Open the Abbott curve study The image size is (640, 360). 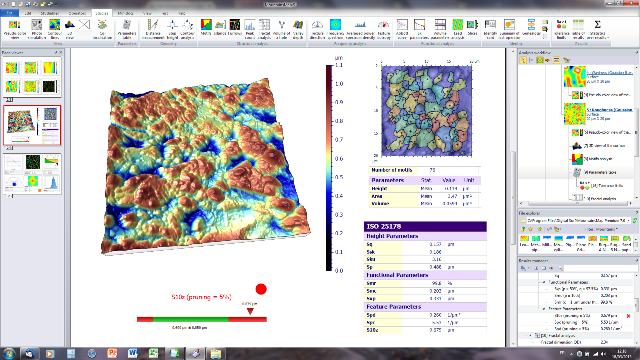402,29
